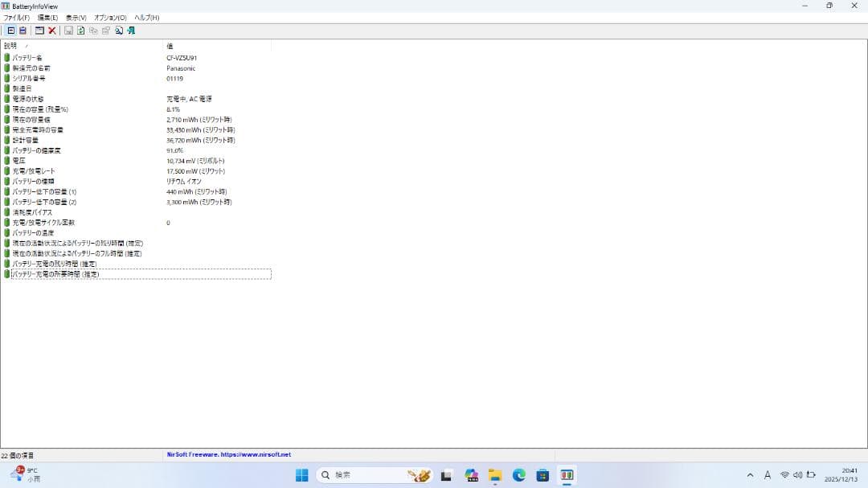Expand hidden icons in the system tray
The image size is (868, 488).
click(x=750, y=475)
